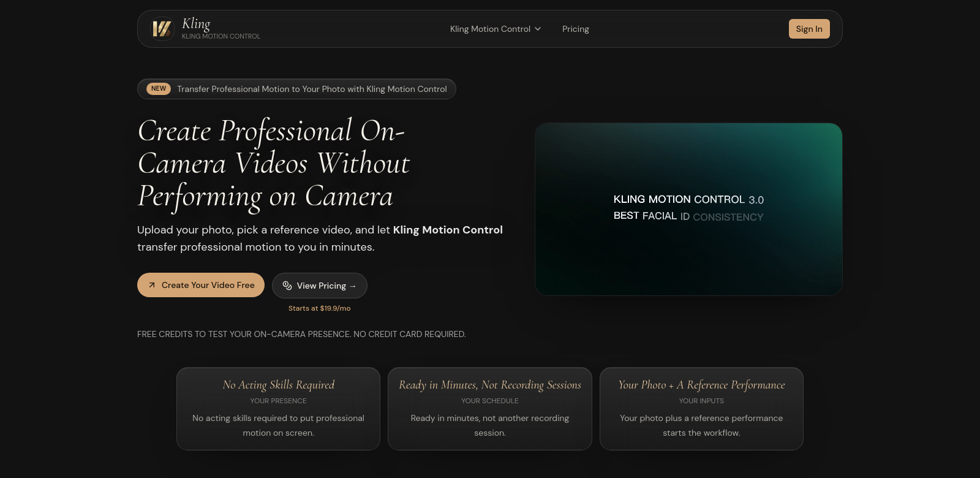Viewport: 980px width, 478px height.
Task: Click the 'Create Professional On-Camera Videos' headline
Action: click(274, 164)
